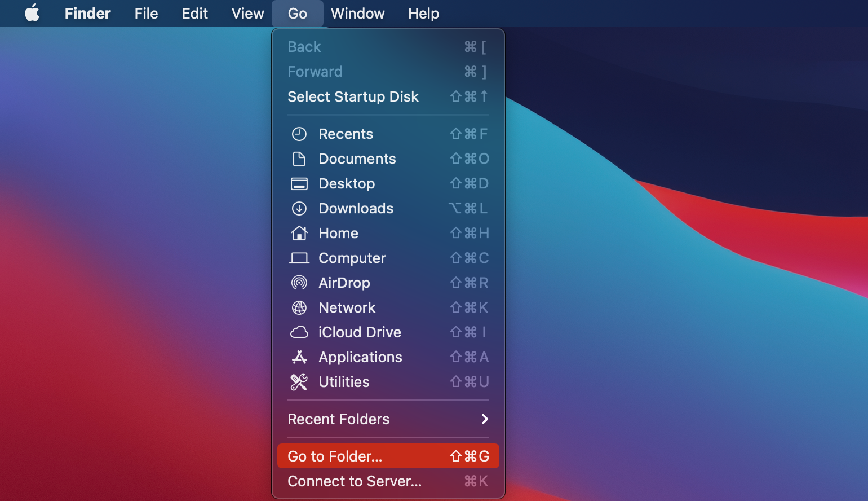Image resolution: width=868 pixels, height=501 pixels.
Task: Select Go to Folder… menu item
Action: coord(388,456)
